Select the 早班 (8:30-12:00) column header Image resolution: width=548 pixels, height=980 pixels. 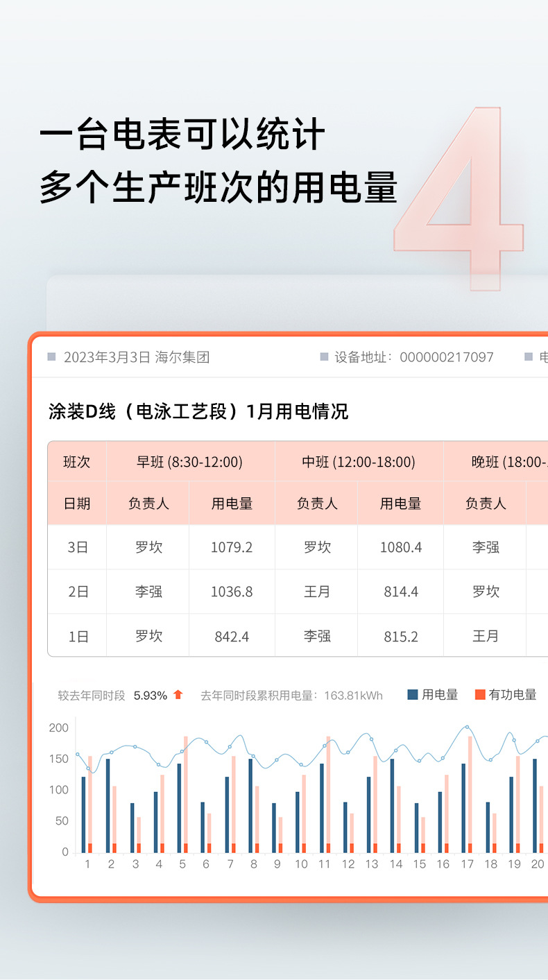(x=190, y=462)
